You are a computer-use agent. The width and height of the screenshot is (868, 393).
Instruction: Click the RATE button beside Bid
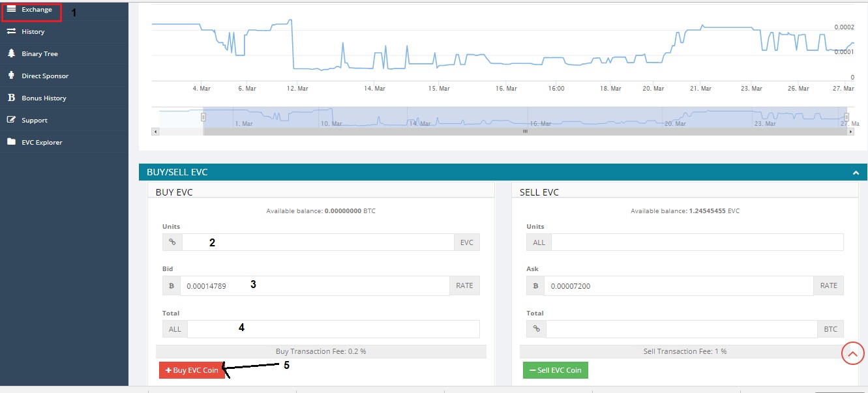pos(464,285)
